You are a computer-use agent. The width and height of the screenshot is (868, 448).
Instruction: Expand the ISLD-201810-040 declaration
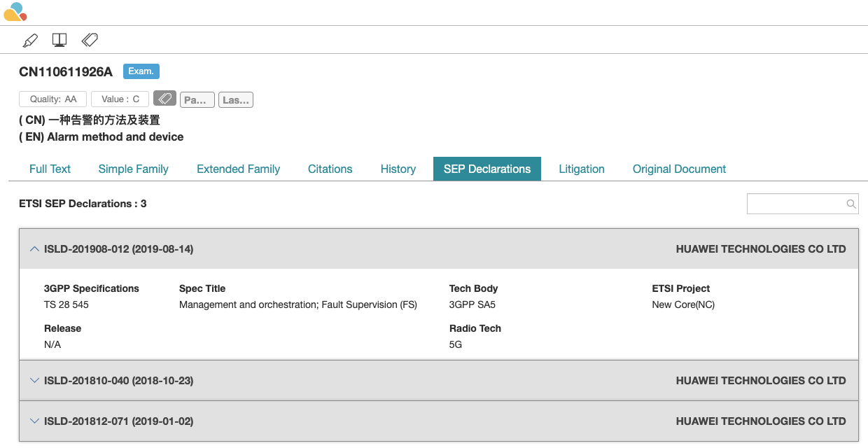point(34,380)
